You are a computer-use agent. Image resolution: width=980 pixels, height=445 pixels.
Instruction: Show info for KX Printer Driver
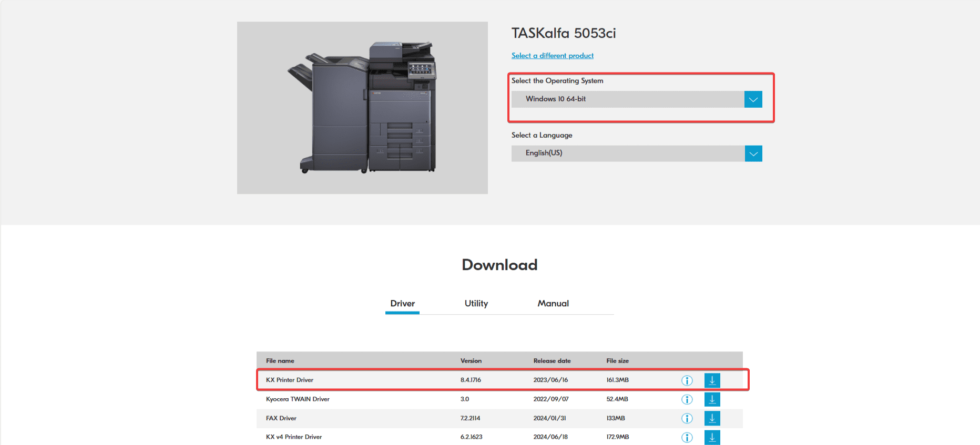pos(687,380)
